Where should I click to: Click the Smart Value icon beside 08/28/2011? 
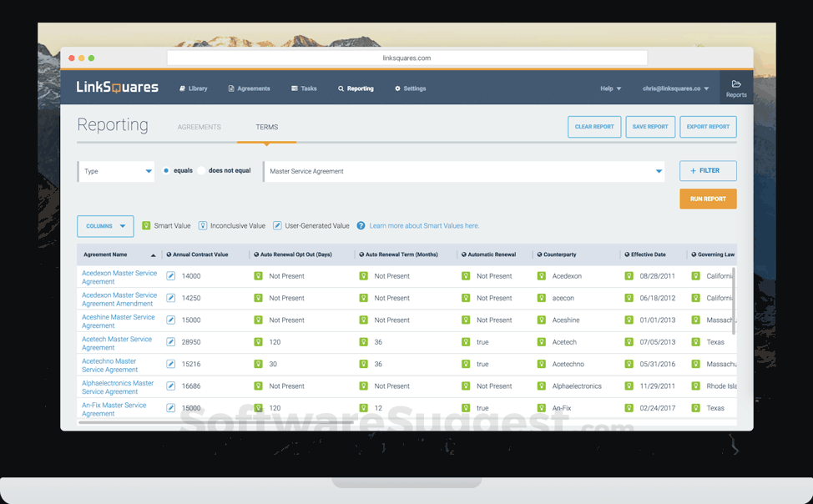coord(629,276)
